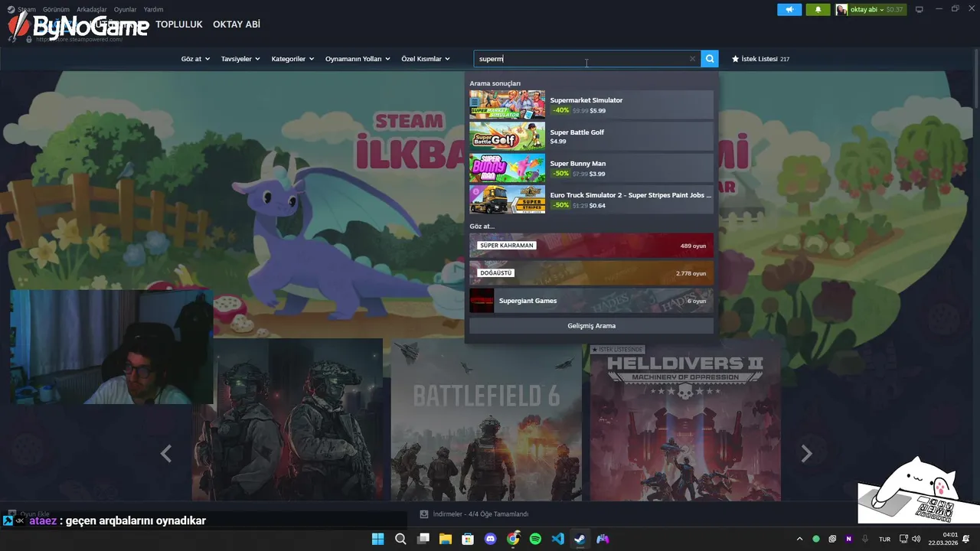980x551 pixels.
Task: Go to previous carousel item arrow
Action: [166, 454]
